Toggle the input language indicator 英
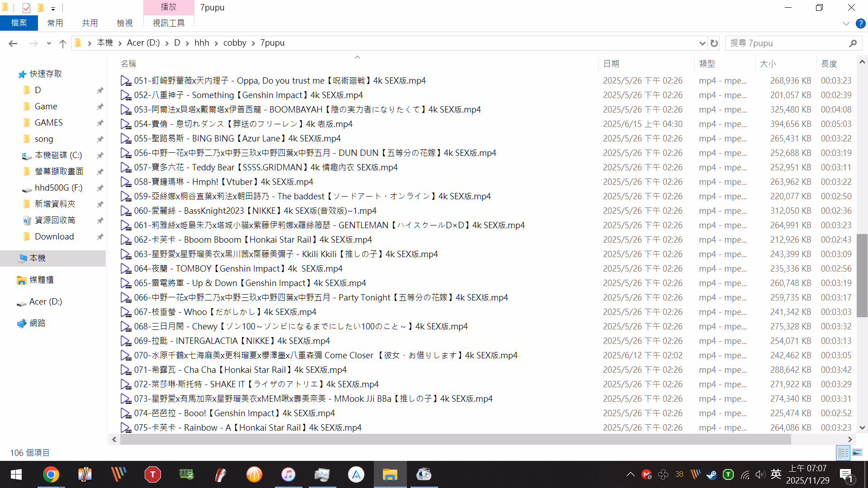The height and width of the screenshot is (488, 868). pos(776,474)
